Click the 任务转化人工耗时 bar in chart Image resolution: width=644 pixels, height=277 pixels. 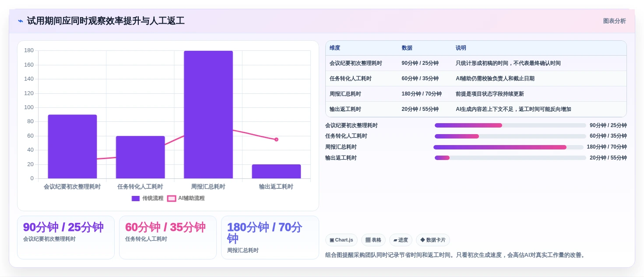coord(140,157)
